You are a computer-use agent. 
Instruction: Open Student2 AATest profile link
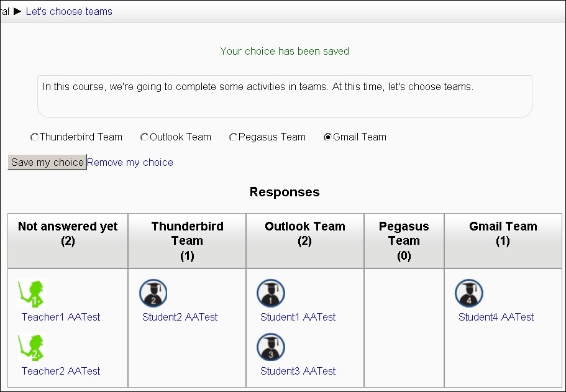pos(180,317)
